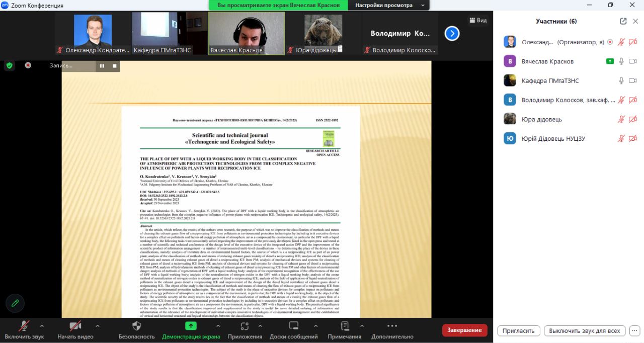Click the green annotation pencil icon
Screen dimensions: 644x343
(15, 303)
